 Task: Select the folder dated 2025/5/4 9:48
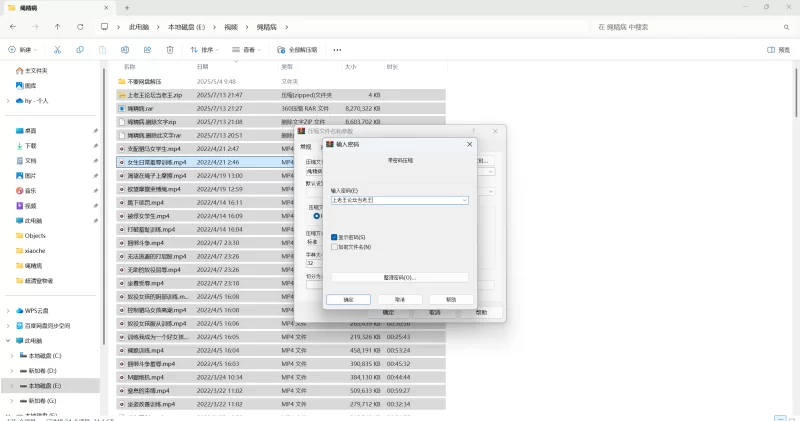pyautogui.click(x=281, y=82)
